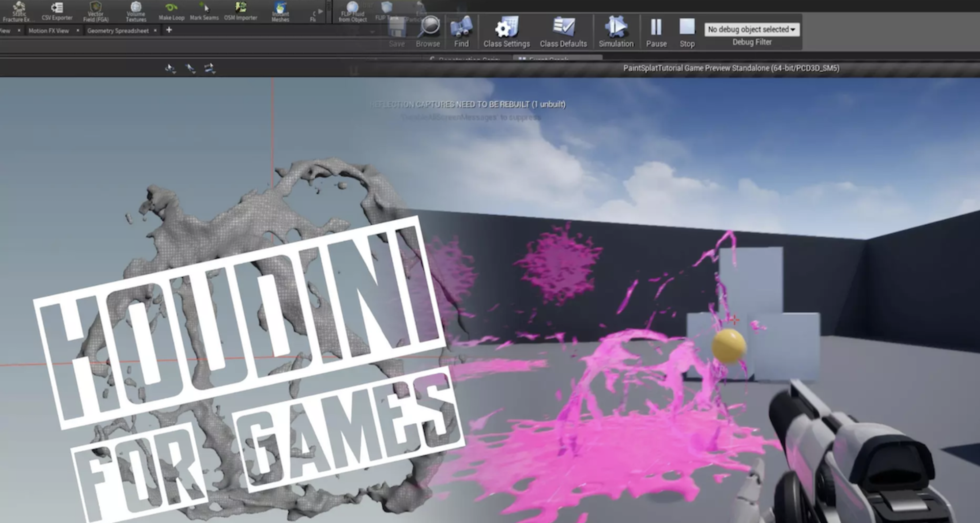Switch to Motion FX View tab
The image size is (980, 523).
[x=49, y=31]
